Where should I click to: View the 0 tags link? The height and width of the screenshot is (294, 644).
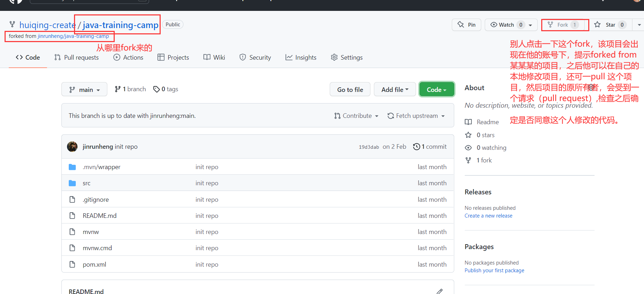click(166, 89)
